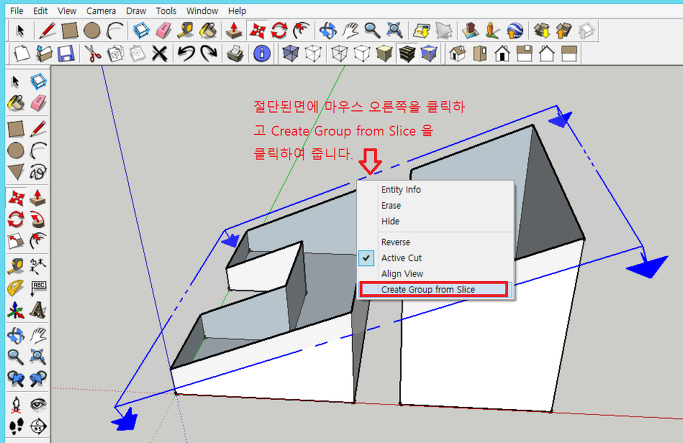Click the Share Model icon
683x443 pixels.
tap(564, 30)
